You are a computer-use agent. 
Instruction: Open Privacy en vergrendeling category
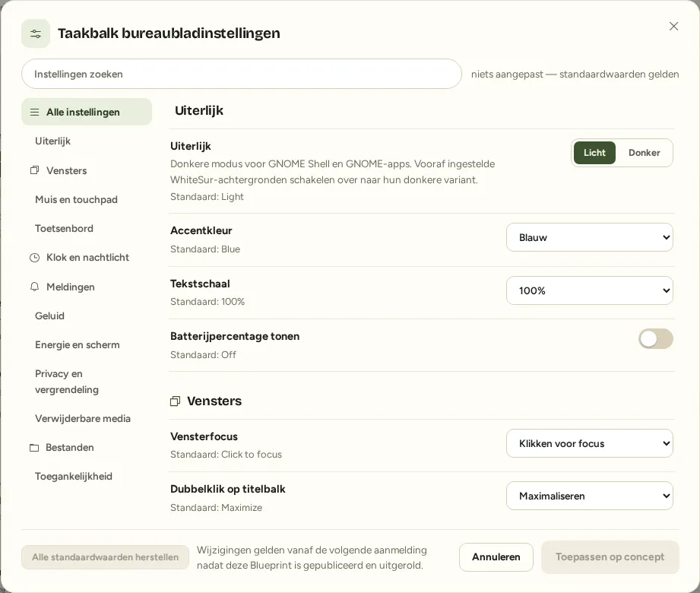point(67,382)
